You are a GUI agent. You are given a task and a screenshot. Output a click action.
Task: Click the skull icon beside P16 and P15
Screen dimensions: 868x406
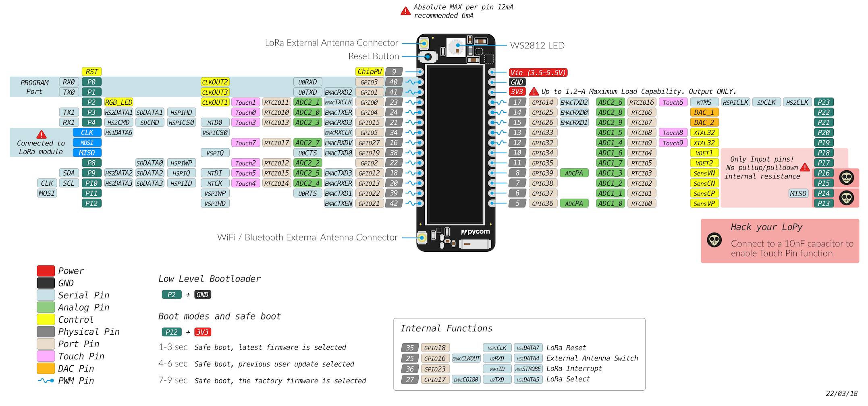click(x=846, y=178)
